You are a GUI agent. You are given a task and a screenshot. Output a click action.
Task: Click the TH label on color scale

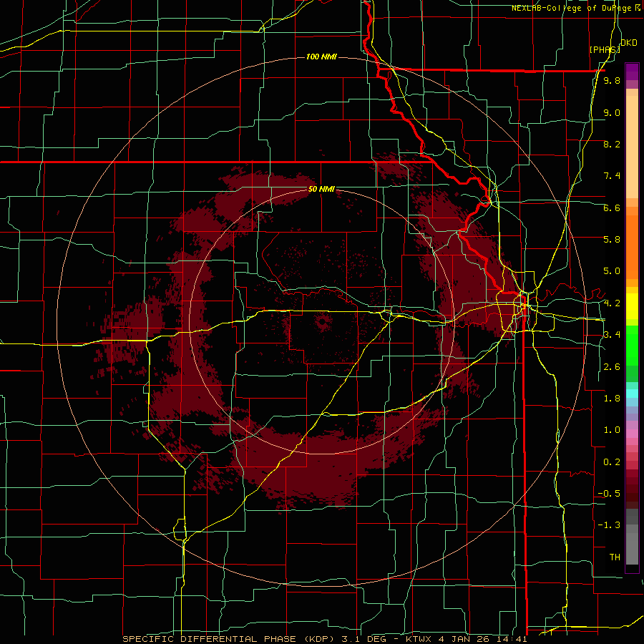point(615,557)
